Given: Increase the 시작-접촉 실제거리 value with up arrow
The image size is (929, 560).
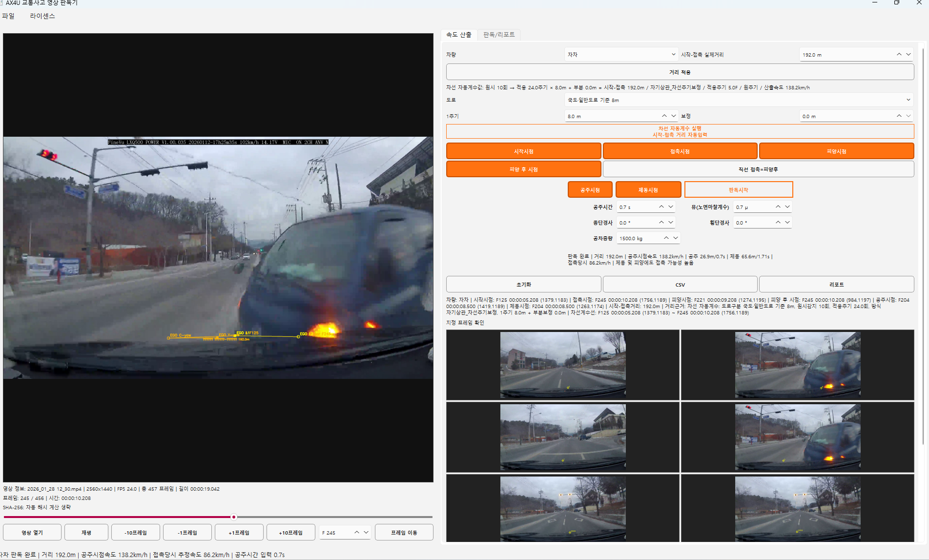Looking at the screenshot, I should pyautogui.click(x=899, y=55).
